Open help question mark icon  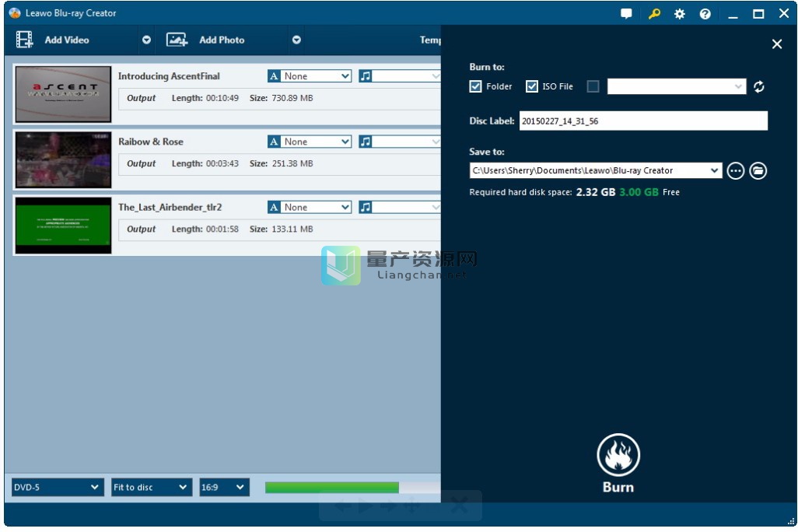click(705, 14)
